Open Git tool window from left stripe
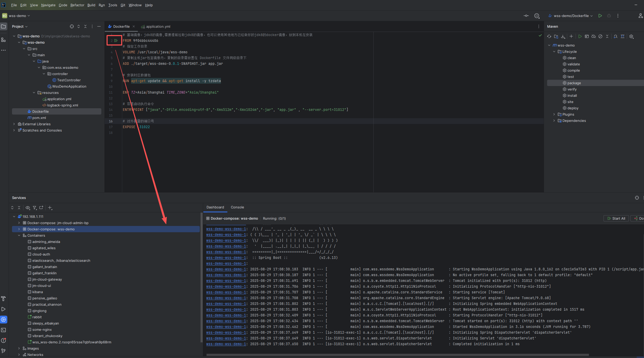The image size is (644, 358). coord(3,351)
